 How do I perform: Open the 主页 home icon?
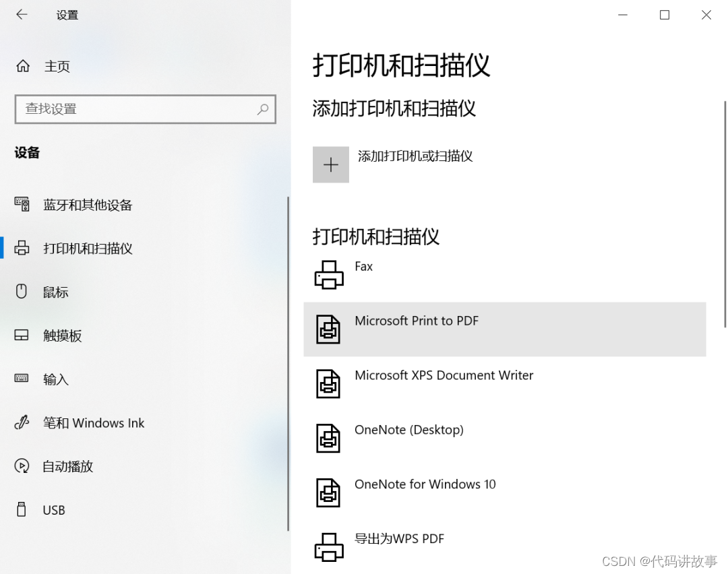[23, 66]
